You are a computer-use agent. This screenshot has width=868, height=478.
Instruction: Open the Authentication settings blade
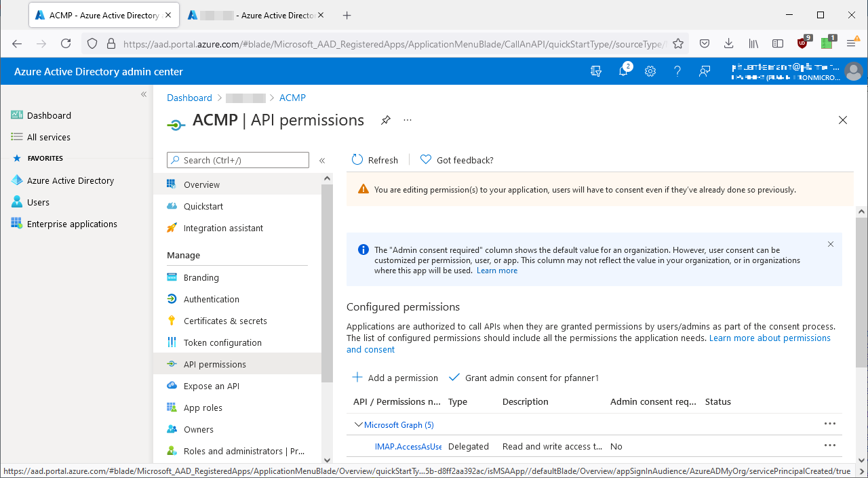[211, 298]
